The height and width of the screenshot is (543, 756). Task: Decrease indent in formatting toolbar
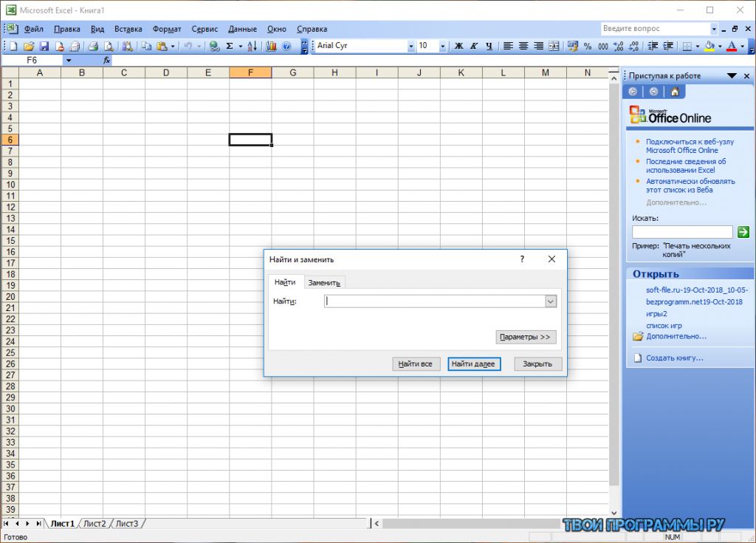(653, 47)
